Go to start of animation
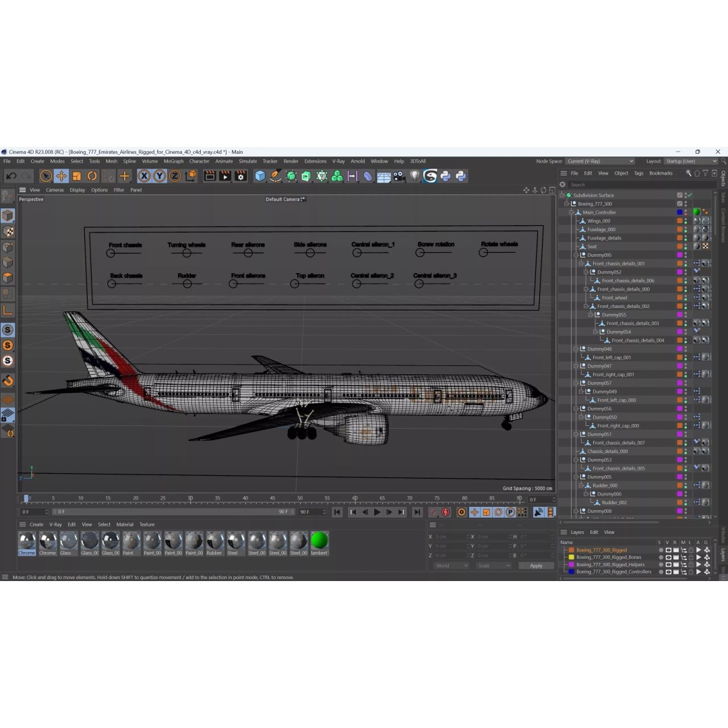 [x=337, y=512]
